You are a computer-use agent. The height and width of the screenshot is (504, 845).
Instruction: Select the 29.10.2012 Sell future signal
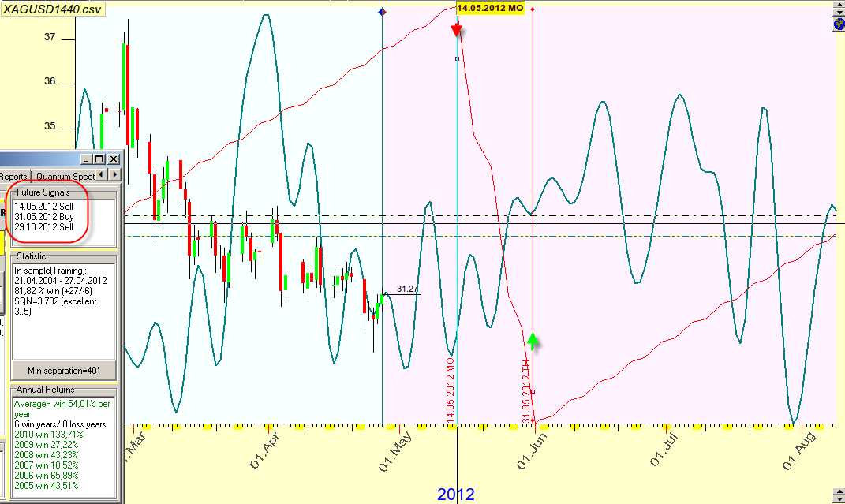(x=43, y=226)
